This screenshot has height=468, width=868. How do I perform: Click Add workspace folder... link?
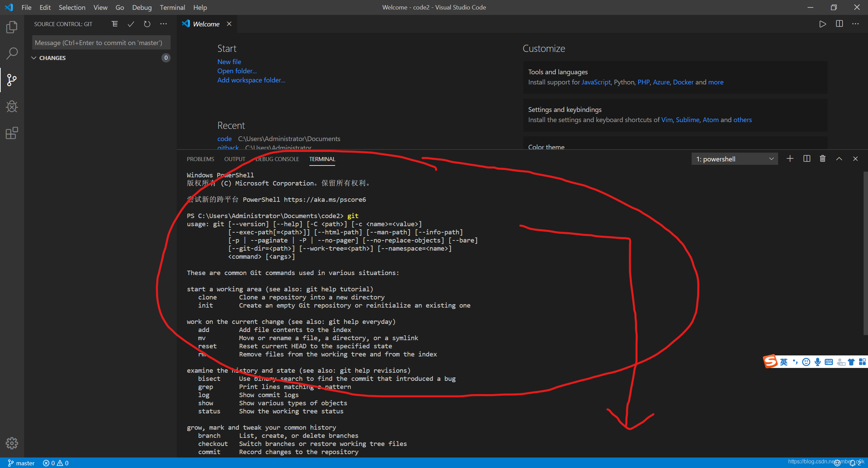[251, 80]
